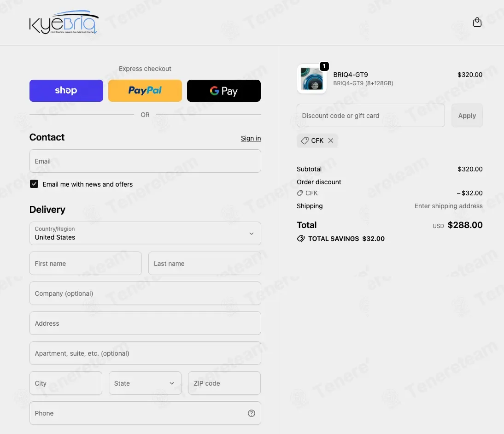
Task: Click the Subtotal $320.00 amount
Action: click(470, 169)
